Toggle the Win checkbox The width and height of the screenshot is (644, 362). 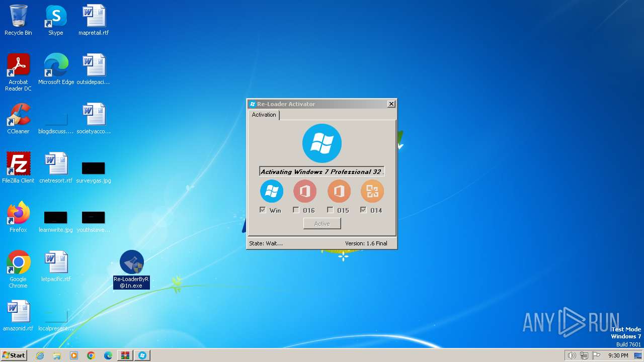pyautogui.click(x=263, y=210)
